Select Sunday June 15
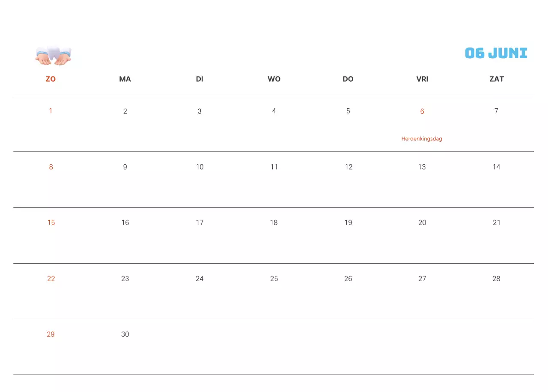Viewport: 548px width, 392px height. click(x=51, y=223)
